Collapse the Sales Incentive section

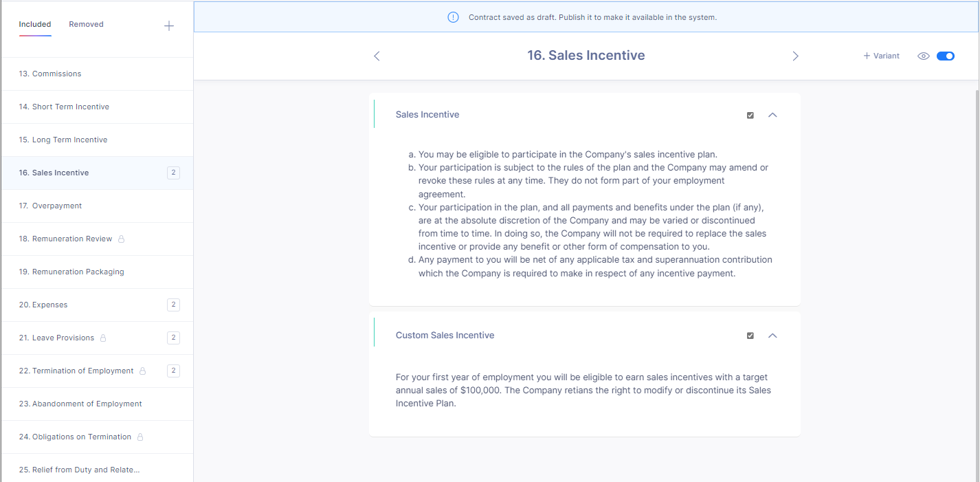pyautogui.click(x=772, y=115)
